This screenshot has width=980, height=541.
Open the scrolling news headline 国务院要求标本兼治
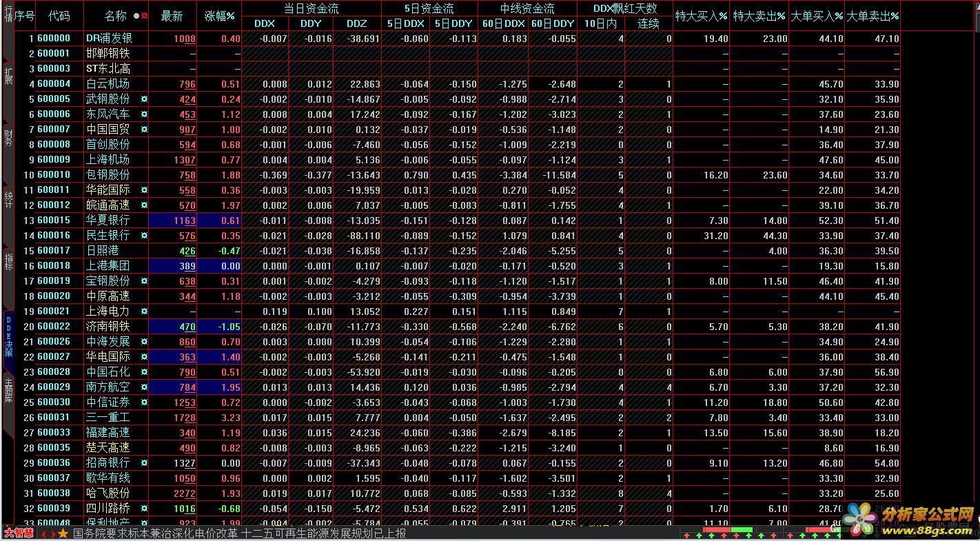click(239, 533)
